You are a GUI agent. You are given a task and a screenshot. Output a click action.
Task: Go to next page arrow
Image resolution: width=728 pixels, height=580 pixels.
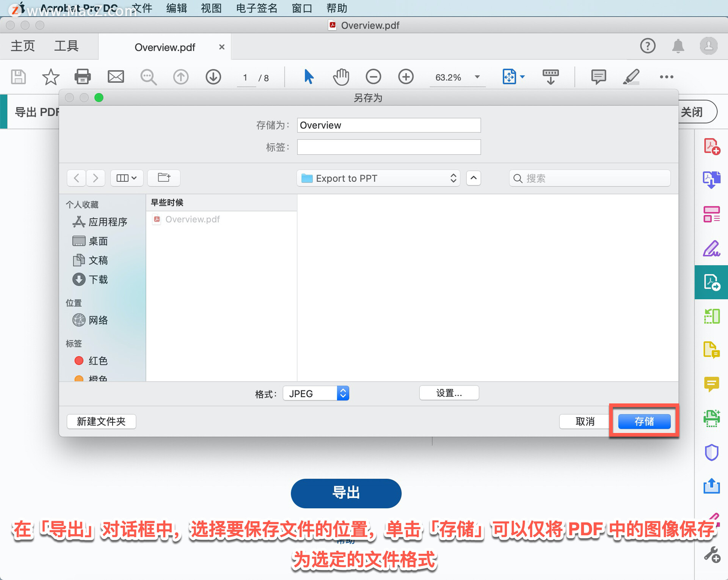[x=213, y=77]
